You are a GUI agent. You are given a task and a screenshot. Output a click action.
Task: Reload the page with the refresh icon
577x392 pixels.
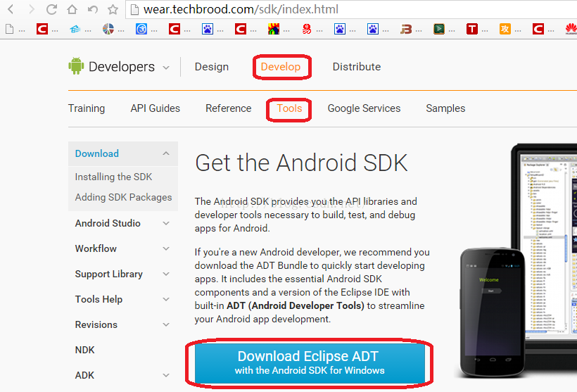tap(51, 9)
